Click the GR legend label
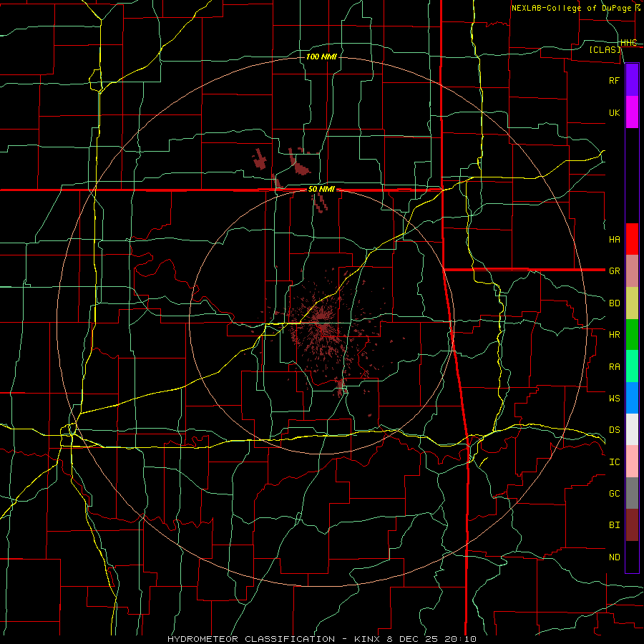This screenshot has height=644, width=644. coord(614,271)
